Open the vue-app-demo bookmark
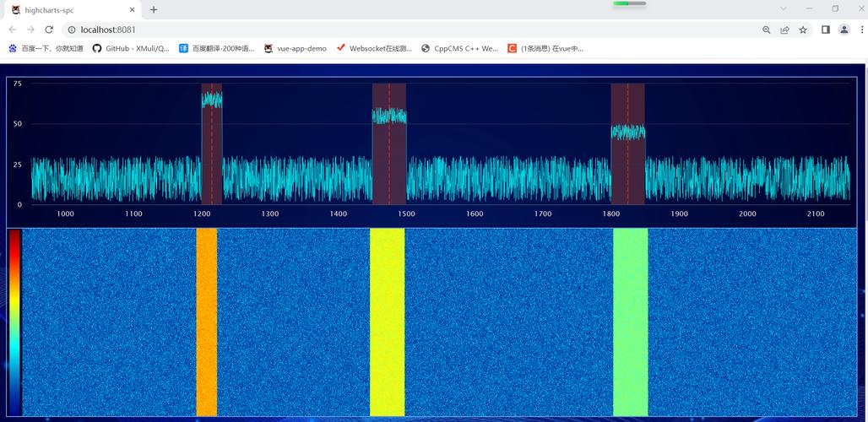 pyautogui.click(x=295, y=49)
